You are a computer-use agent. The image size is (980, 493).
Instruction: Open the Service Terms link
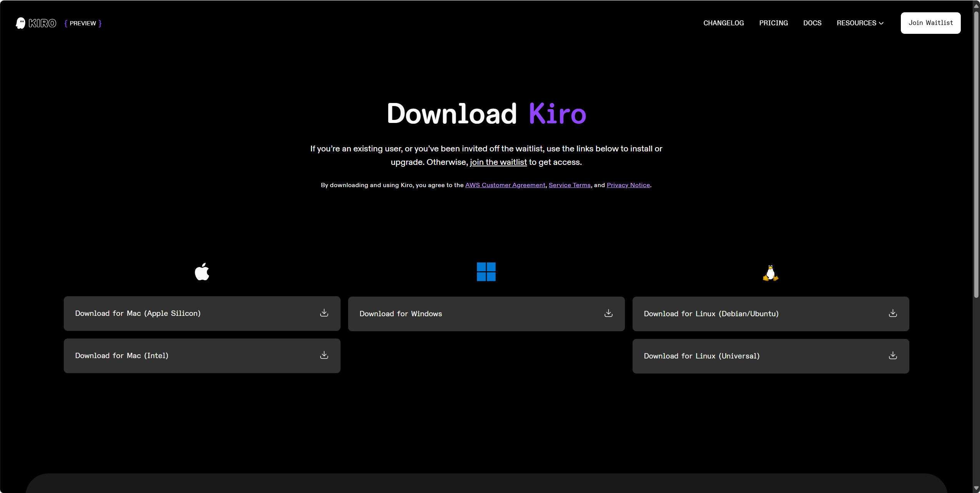tap(569, 185)
